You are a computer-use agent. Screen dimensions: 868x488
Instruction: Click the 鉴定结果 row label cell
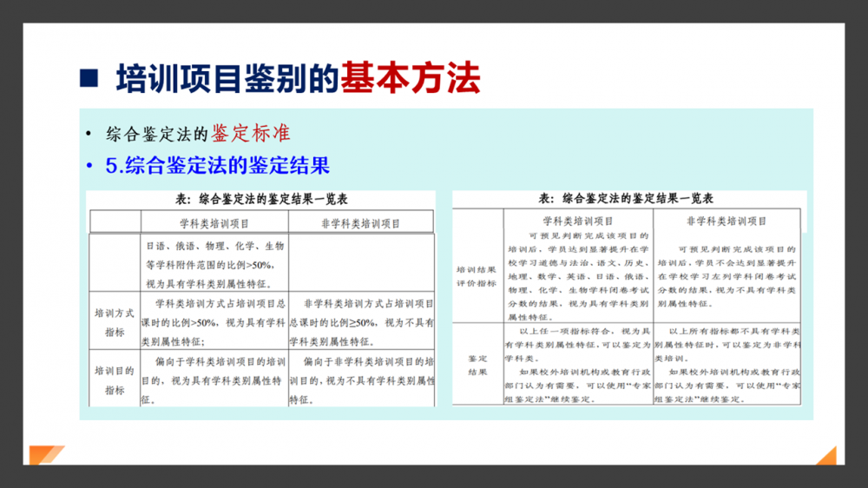click(477, 365)
